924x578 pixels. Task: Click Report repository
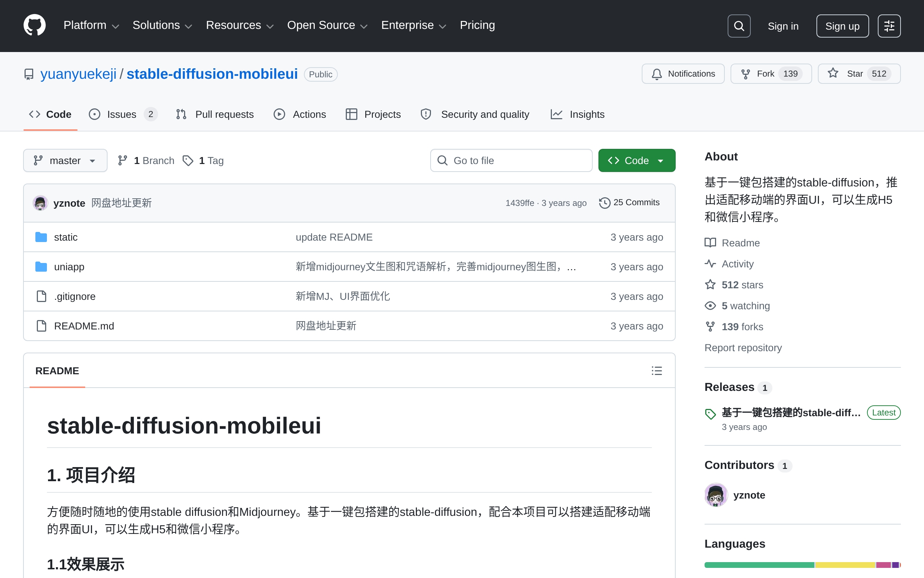tap(743, 348)
